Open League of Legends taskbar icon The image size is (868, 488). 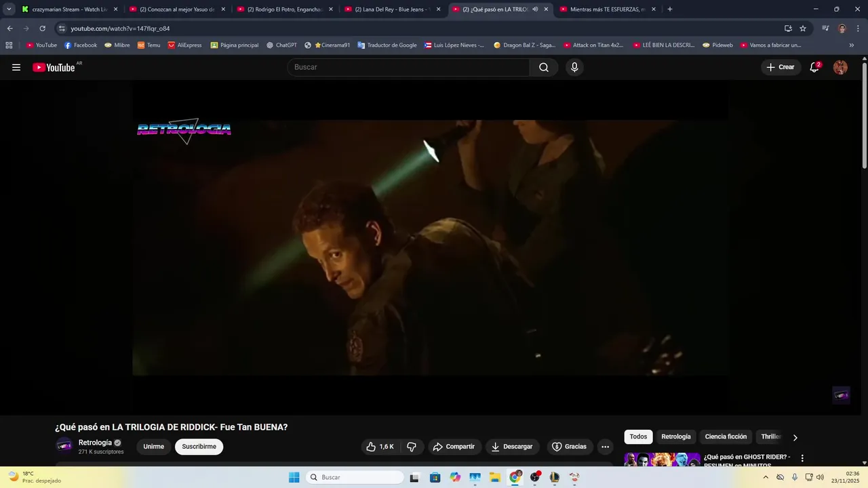(x=555, y=477)
